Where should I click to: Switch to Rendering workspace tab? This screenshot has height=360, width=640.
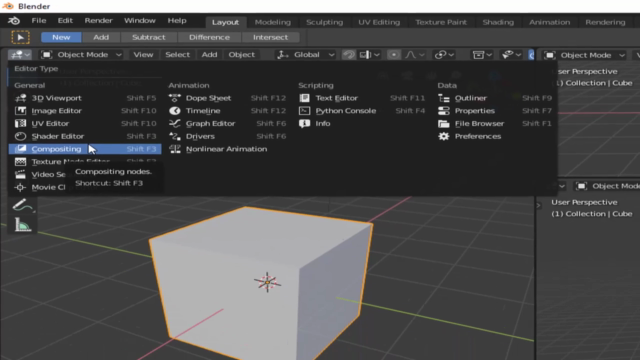(x=605, y=22)
